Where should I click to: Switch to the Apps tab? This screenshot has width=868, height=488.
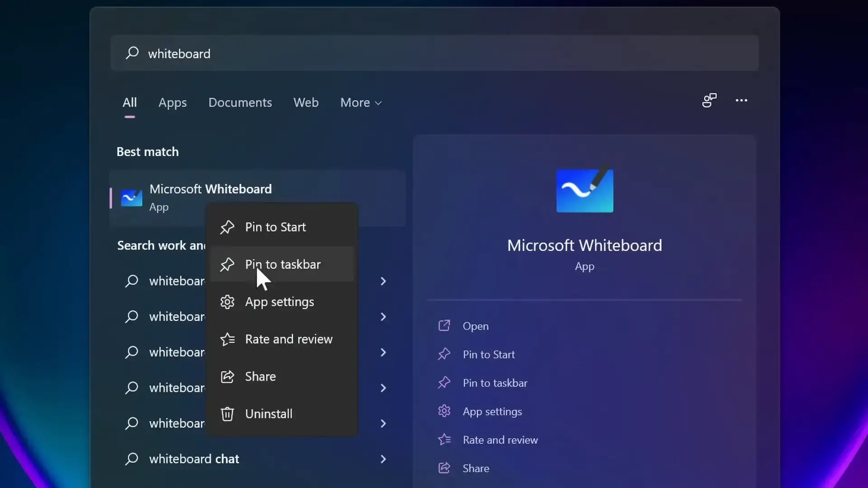(x=172, y=103)
